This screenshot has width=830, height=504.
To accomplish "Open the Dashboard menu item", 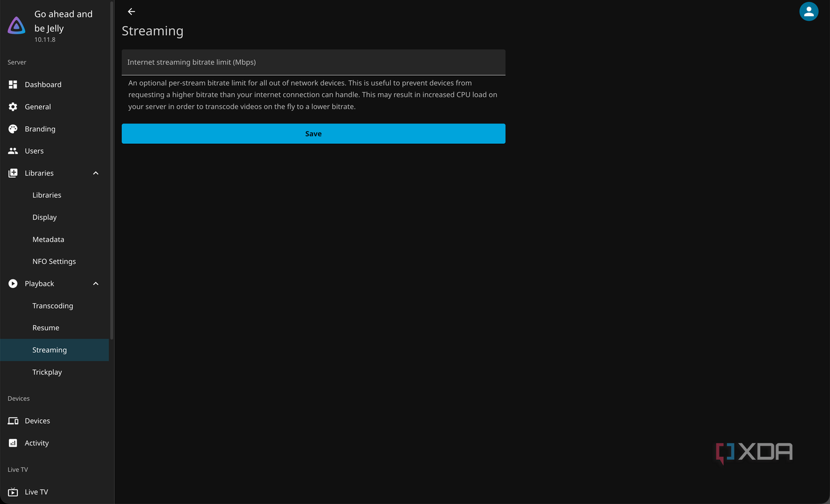I will [54, 84].
